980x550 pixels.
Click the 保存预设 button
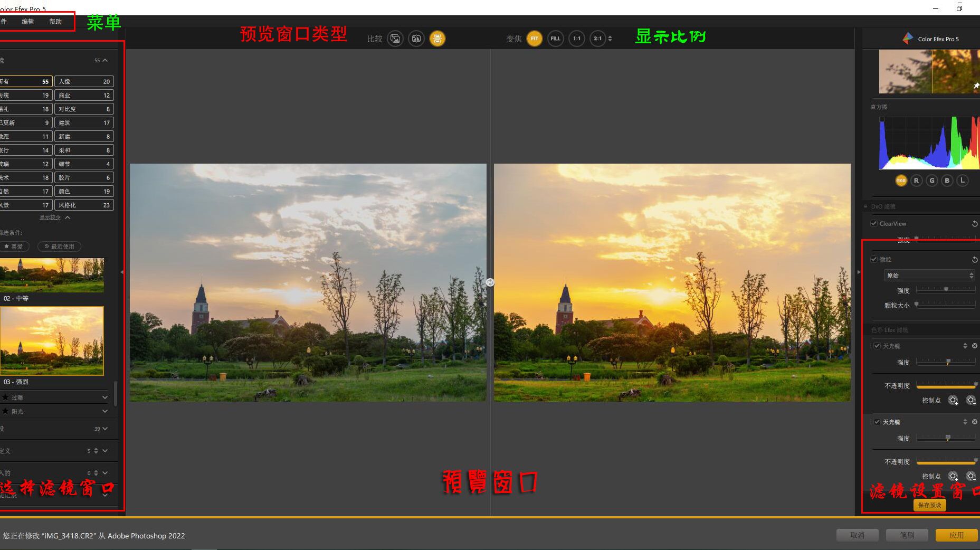point(929,505)
